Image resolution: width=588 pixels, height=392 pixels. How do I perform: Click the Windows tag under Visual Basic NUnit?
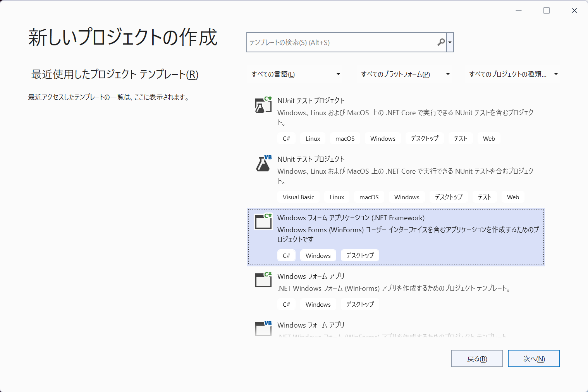click(407, 197)
